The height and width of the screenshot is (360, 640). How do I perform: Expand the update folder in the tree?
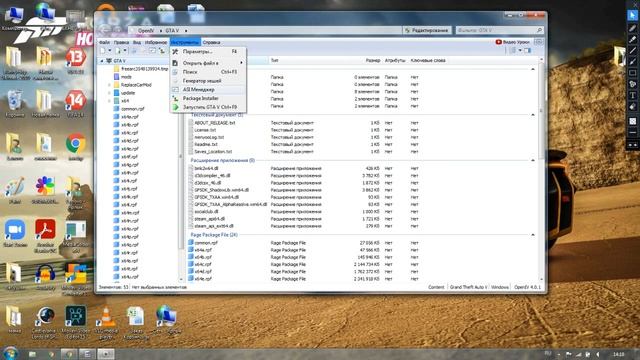coord(109,93)
